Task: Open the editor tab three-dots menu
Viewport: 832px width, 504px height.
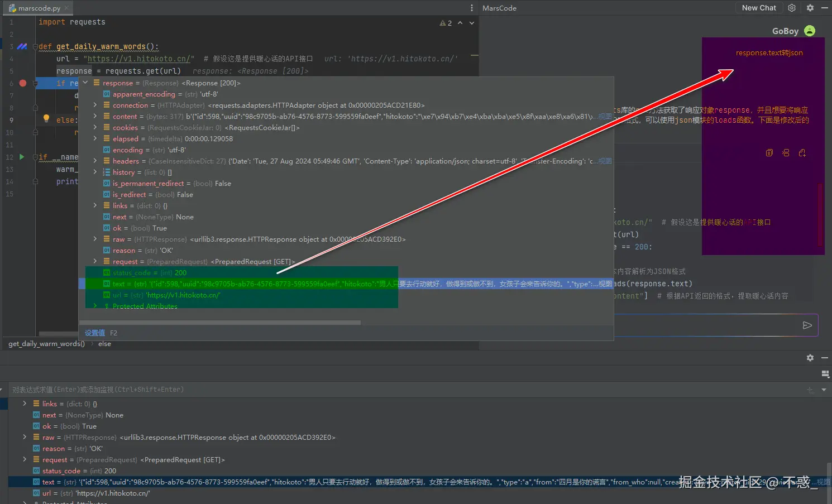Action: [472, 8]
